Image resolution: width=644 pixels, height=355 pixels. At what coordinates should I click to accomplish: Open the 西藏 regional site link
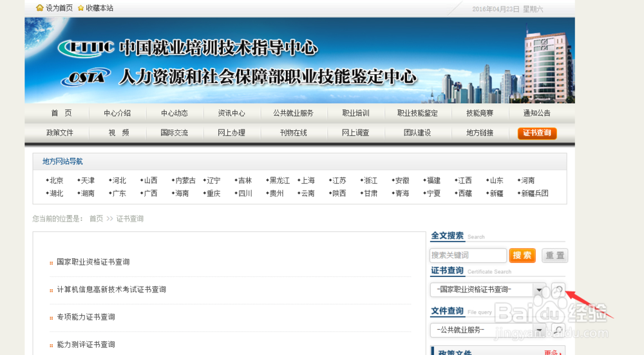coord(465,193)
